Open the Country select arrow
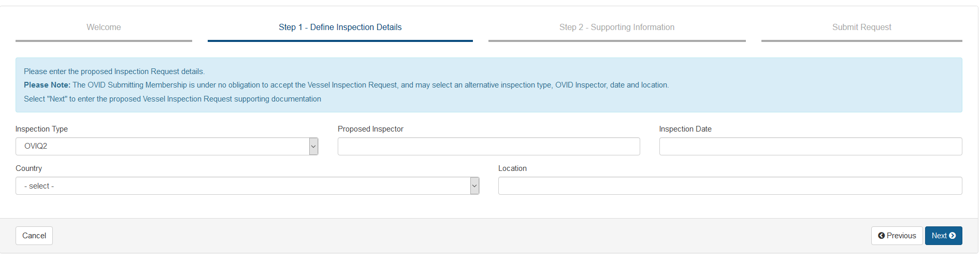This screenshot has height=259, width=980. (x=474, y=186)
